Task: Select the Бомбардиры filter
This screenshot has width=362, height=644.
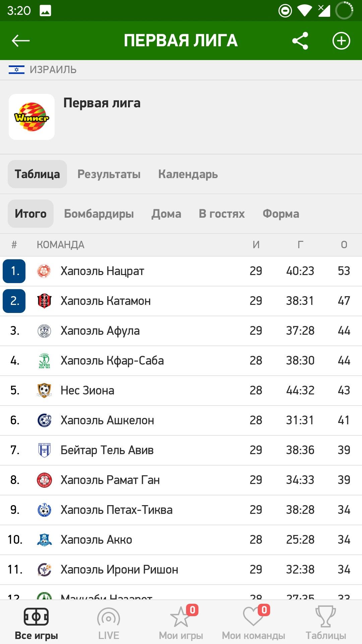Action: [x=99, y=214]
